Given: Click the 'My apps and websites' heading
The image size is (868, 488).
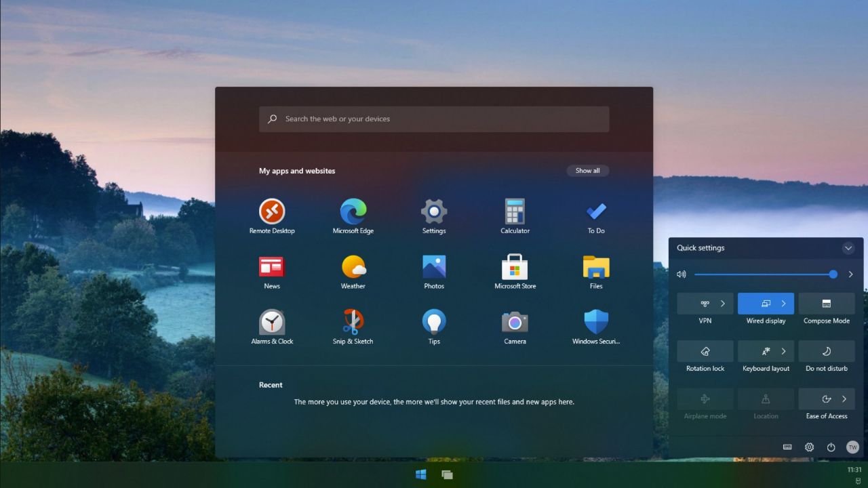Looking at the screenshot, I should pos(297,171).
